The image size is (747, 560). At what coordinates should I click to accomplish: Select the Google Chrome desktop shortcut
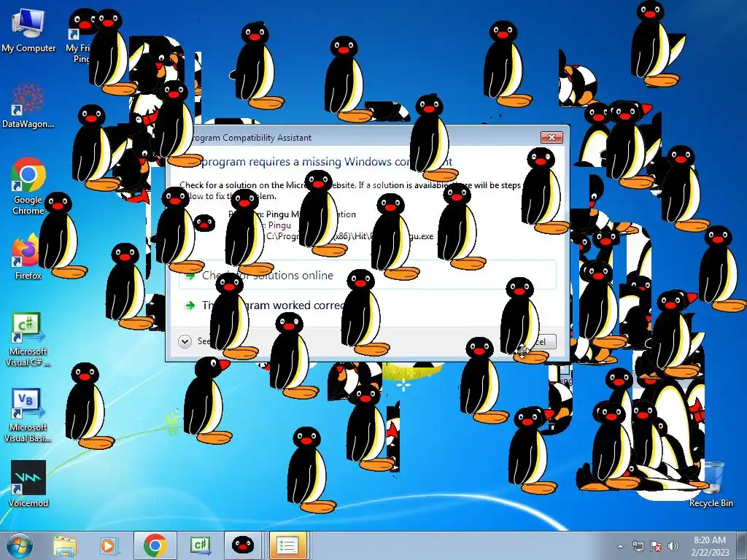[x=28, y=186]
